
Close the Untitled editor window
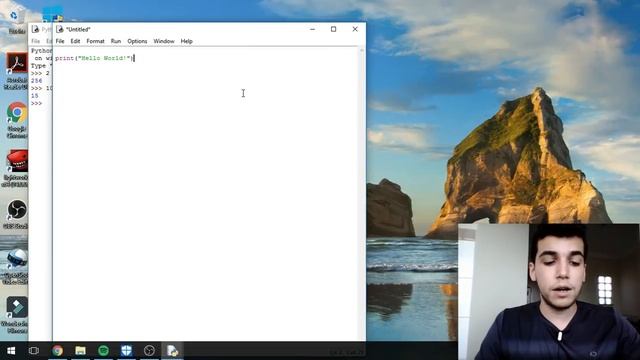coord(355,29)
